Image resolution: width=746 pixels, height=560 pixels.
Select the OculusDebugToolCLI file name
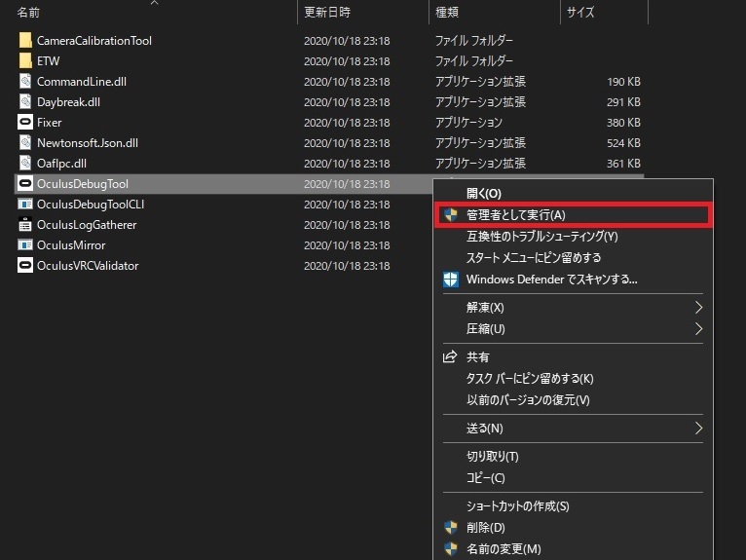click(91, 205)
